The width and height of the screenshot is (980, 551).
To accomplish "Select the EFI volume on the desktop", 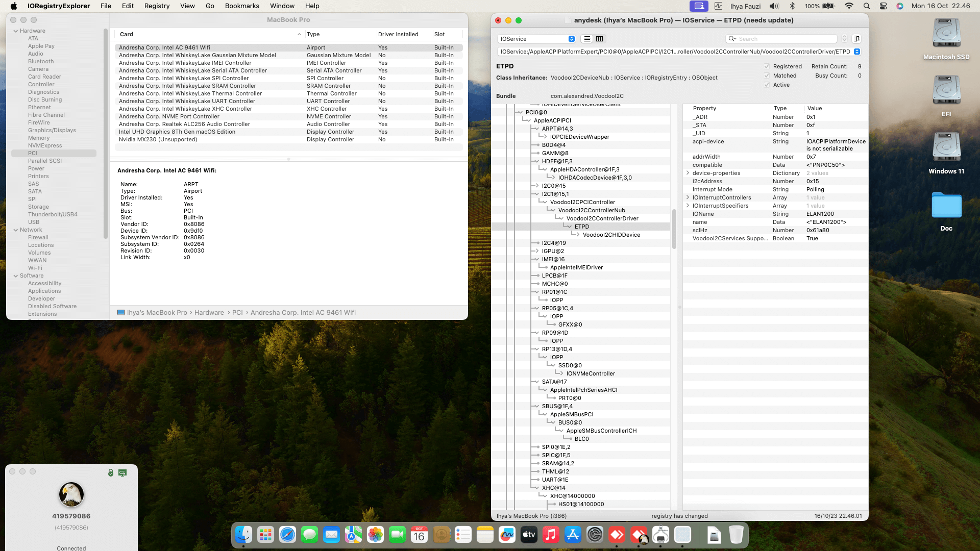I will tap(946, 91).
